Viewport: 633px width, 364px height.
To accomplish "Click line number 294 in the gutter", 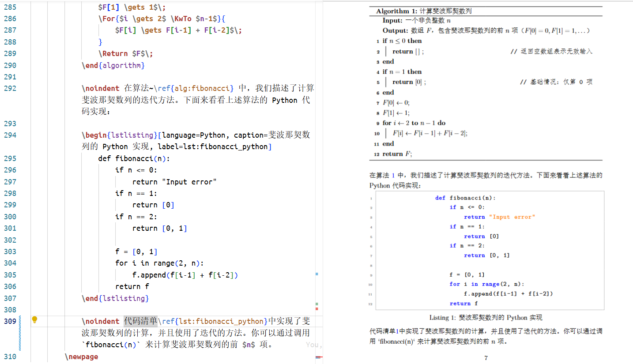I will click(9, 135).
